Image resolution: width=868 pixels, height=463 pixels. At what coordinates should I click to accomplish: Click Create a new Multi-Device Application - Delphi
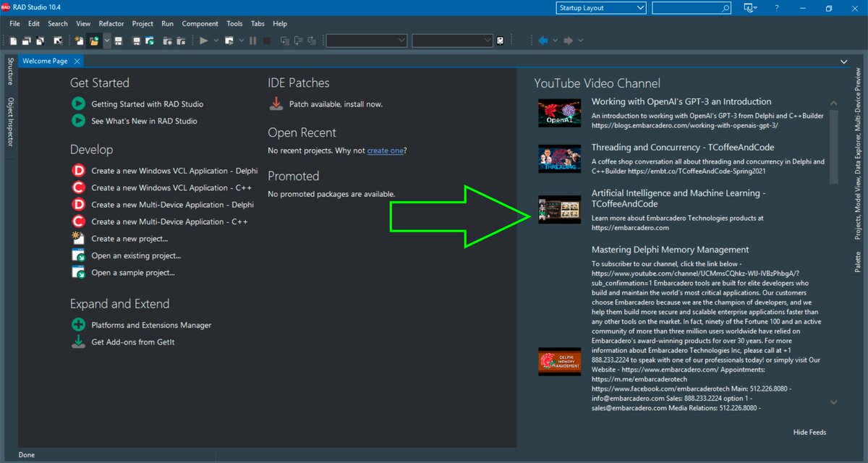point(172,205)
